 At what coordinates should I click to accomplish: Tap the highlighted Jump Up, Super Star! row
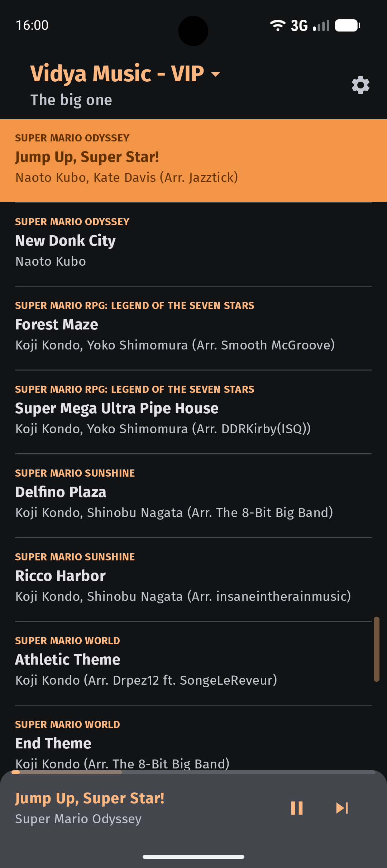tap(193, 161)
